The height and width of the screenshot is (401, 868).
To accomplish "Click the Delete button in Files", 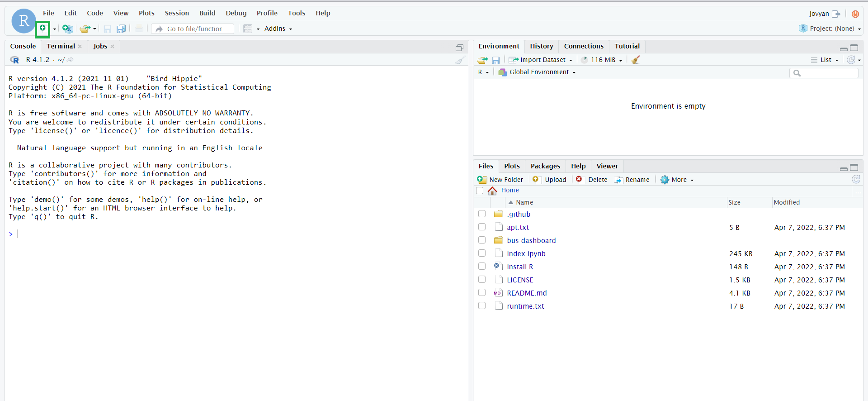I will click(x=592, y=180).
